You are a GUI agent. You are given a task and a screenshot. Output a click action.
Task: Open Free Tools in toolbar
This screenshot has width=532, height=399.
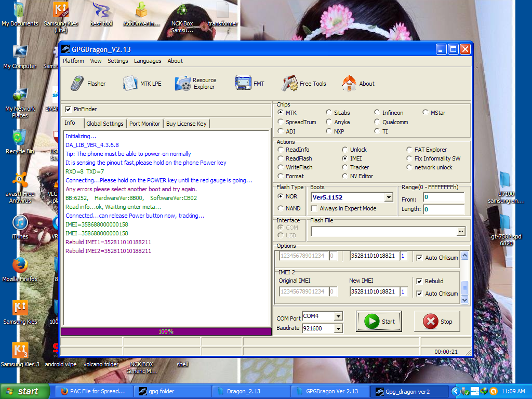[290, 83]
